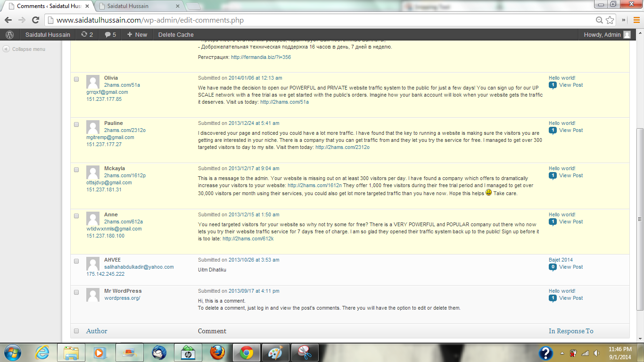Click AHVEE's zero comment count bubble
Viewport: 644px width, 362px height.
coord(553,267)
